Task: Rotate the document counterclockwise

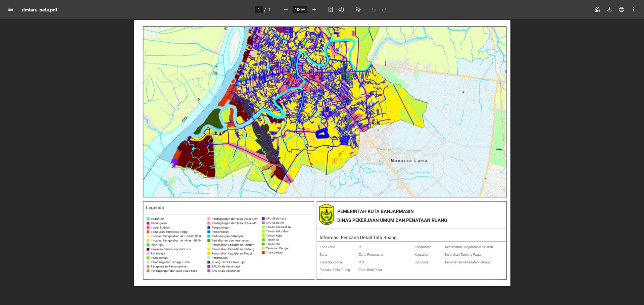Action: 341,9
